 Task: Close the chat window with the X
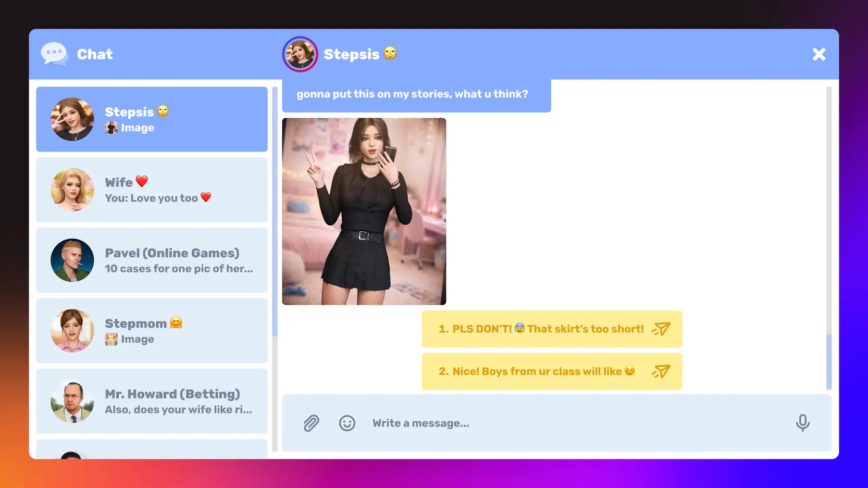pos(819,54)
